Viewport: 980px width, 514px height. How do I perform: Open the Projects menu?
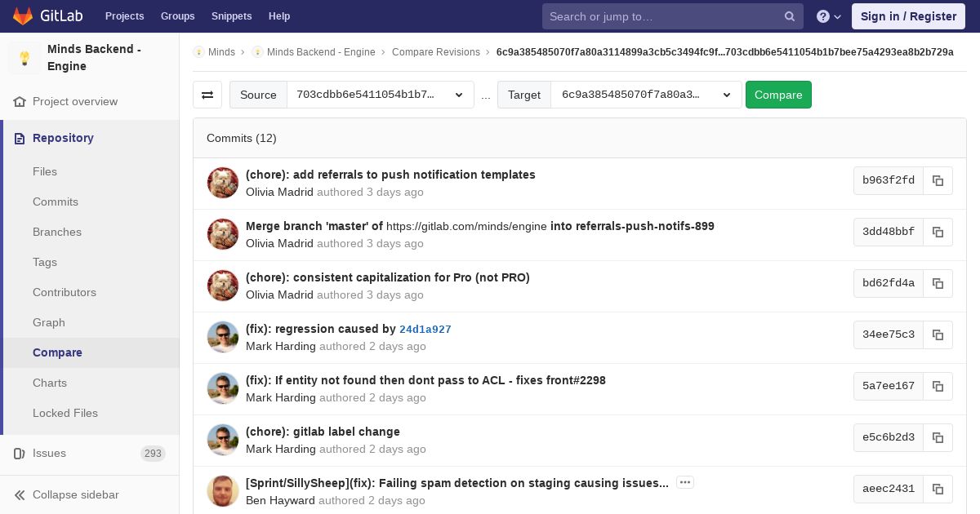click(x=124, y=16)
